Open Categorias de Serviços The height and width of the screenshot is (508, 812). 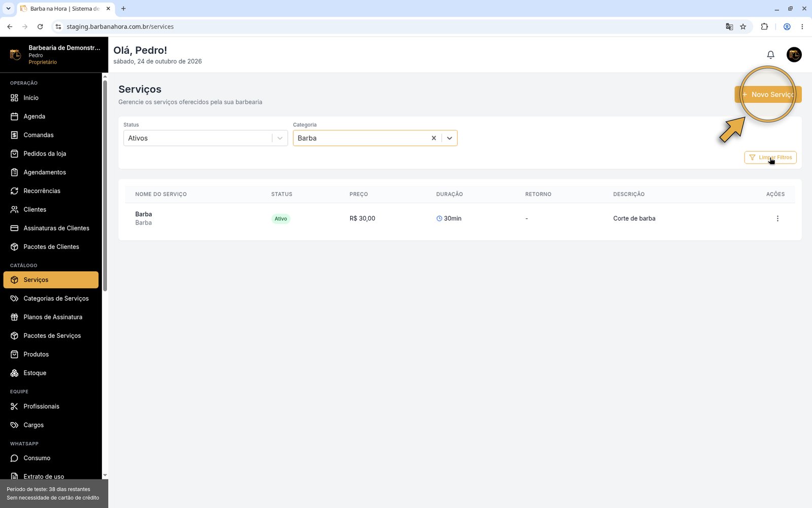(x=51, y=299)
